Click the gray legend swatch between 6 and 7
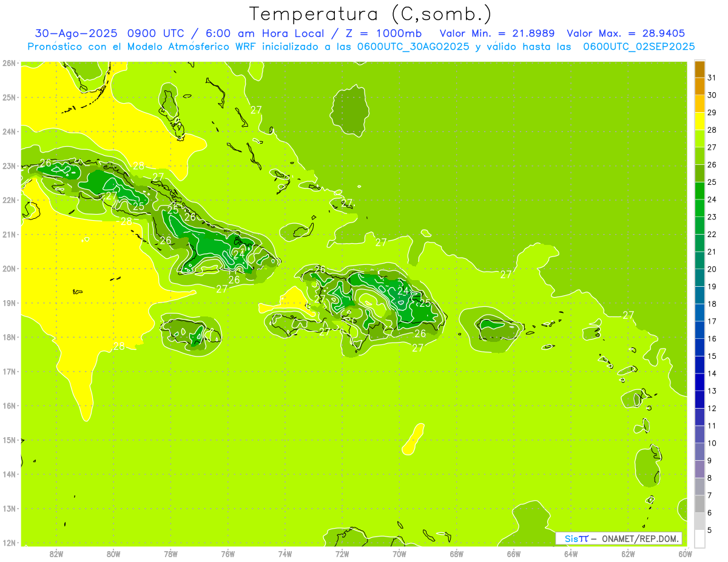728x562 pixels. 699,504
